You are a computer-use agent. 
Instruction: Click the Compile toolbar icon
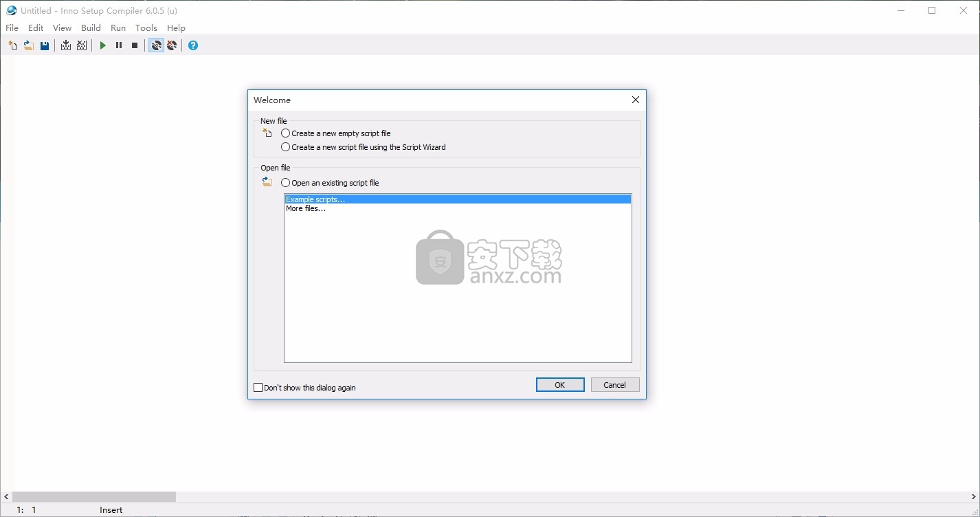point(66,45)
